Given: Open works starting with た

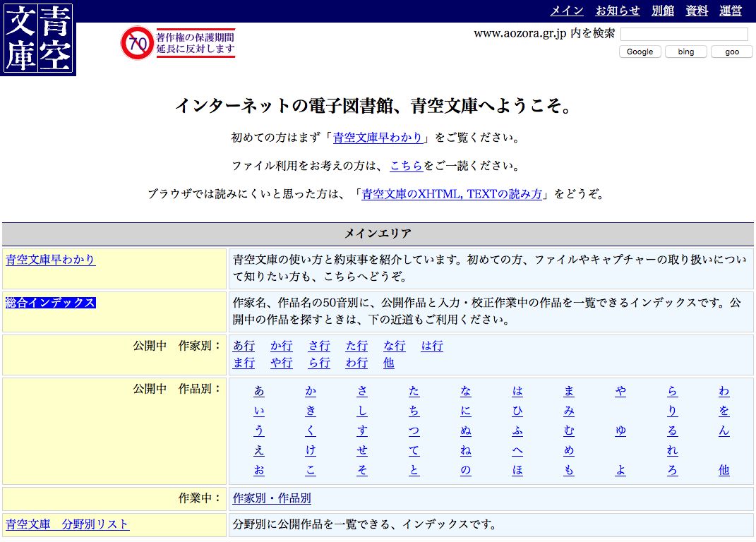Looking at the screenshot, I should [x=414, y=391].
